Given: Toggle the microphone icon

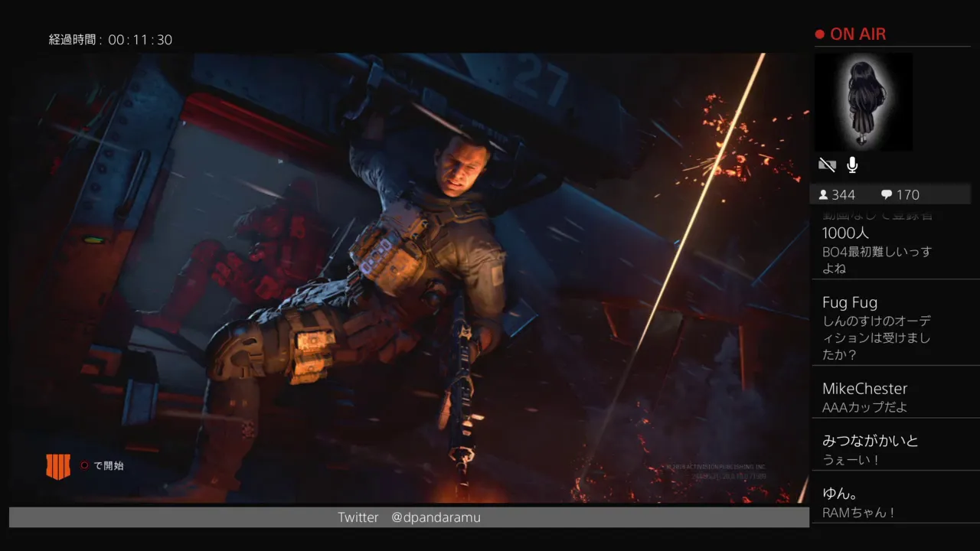Looking at the screenshot, I should 852,165.
